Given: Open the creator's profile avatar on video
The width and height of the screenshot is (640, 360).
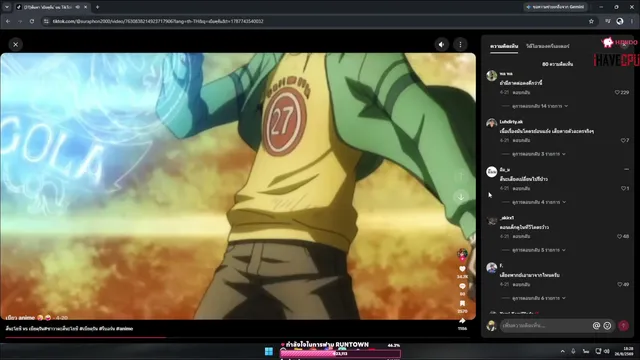Looking at the screenshot, I should [x=462, y=254].
